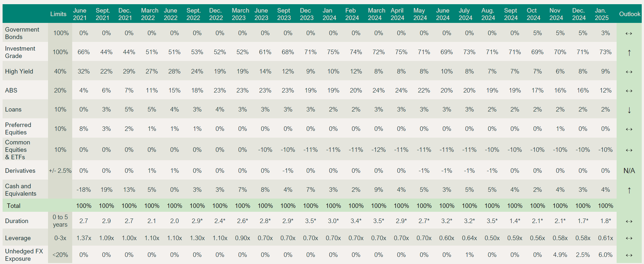
Task: Click the ABS outlook sideways arrow
Action: click(x=629, y=91)
